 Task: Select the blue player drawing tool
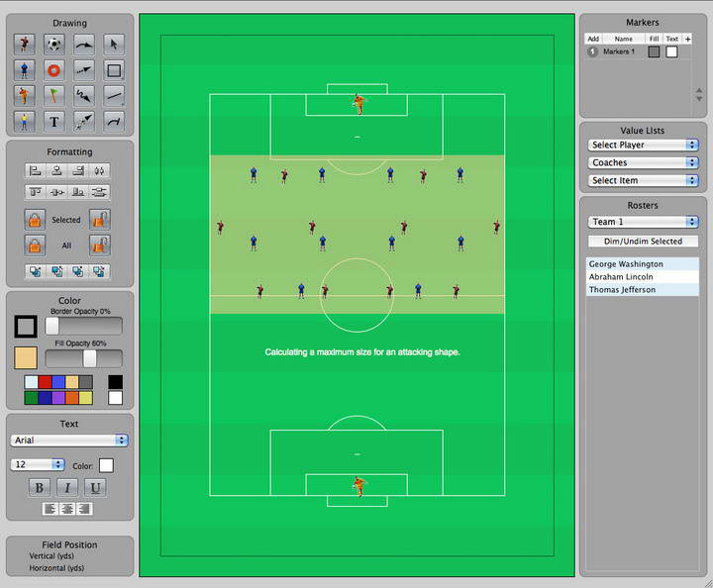click(x=25, y=70)
